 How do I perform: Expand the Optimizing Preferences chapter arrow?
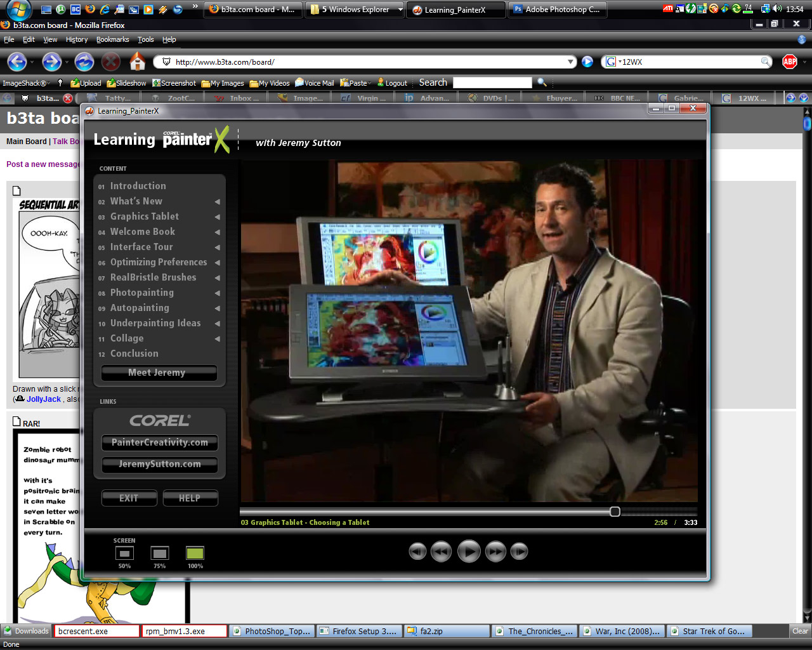point(218,263)
